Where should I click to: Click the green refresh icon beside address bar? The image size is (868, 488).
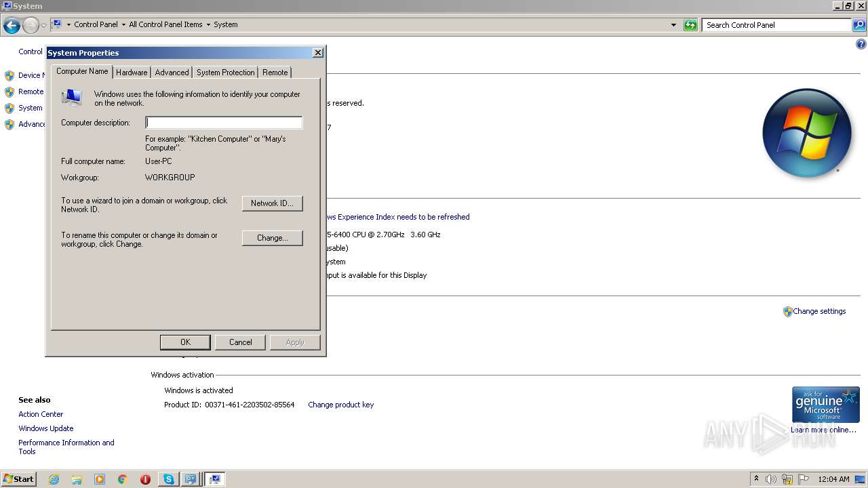tap(690, 25)
